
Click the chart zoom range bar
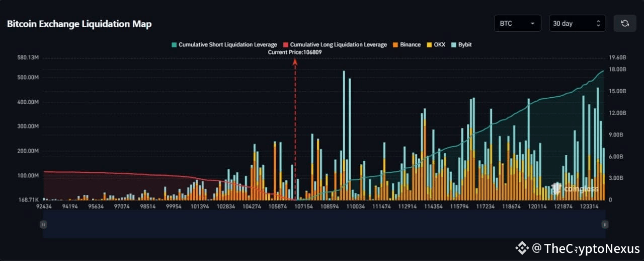click(324, 225)
